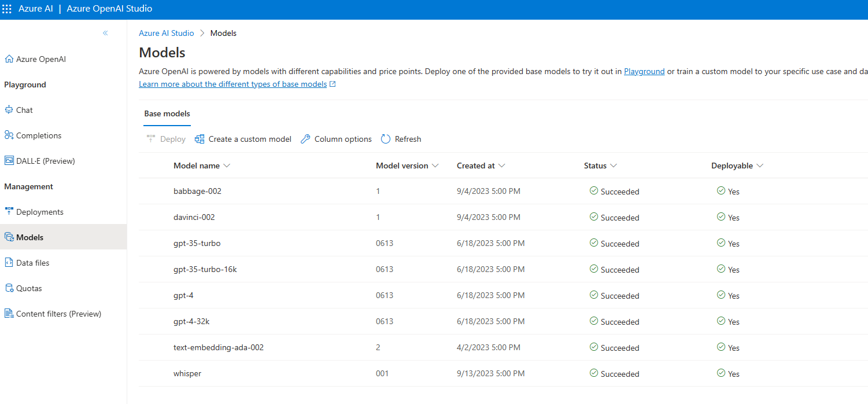Sort by Model name column header
Image resolution: width=868 pixels, height=404 pixels.
(x=202, y=166)
